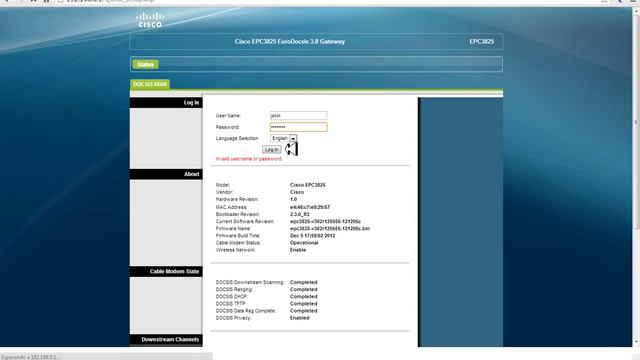Click the Cisco logo
Viewport: 640px width, 360px height.
[150, 20]
